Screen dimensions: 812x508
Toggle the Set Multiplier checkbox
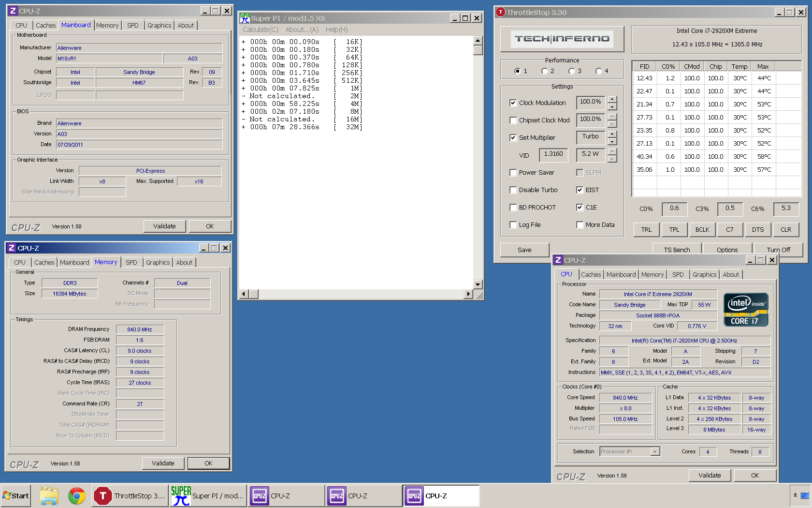(x=513, y=137)
